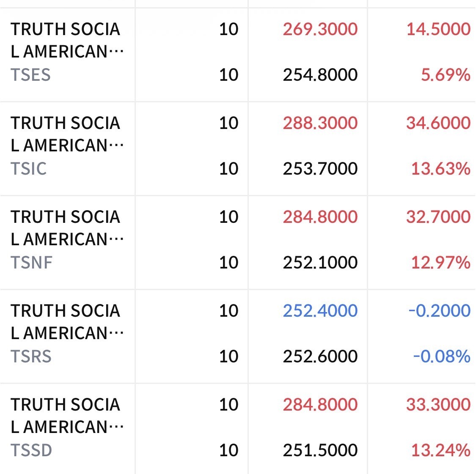Viewport: 476px width, 474px height.
Task: Select the TSIC ticker symbol
Action: (x=29, y=169)
